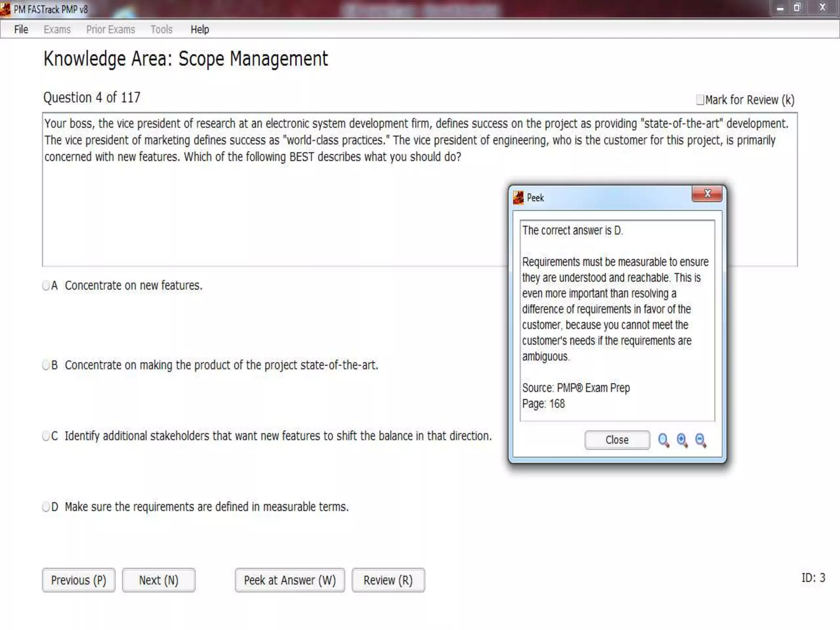Restore down the PM FASTrack window
The image size is (840, 630).
[x=797, y=8]
